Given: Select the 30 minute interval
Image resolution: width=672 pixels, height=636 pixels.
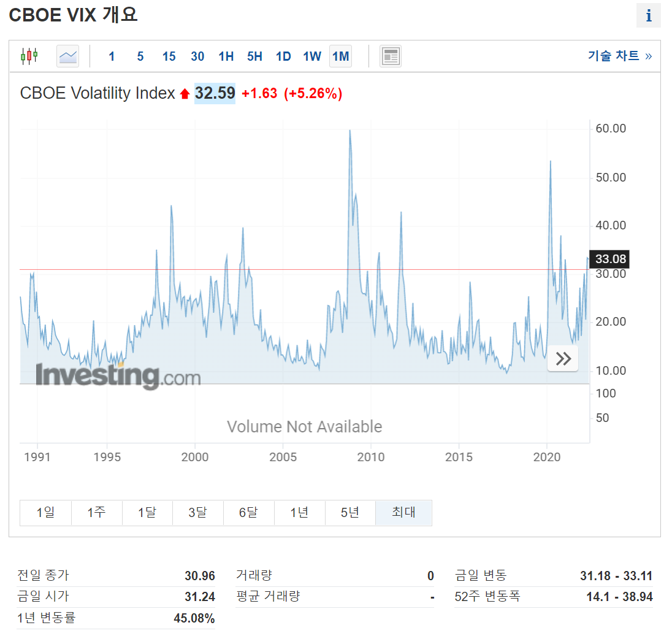Looking at the screenshot, I should (x=197, y=56).
